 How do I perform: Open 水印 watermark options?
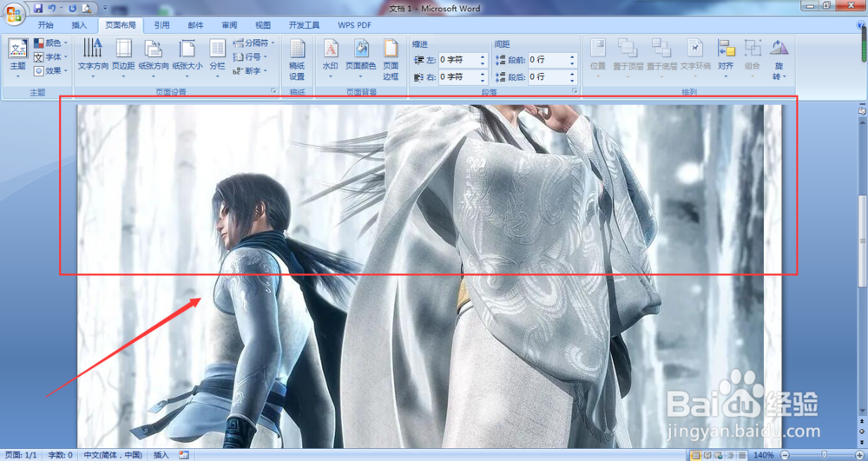tap(331, 58)
